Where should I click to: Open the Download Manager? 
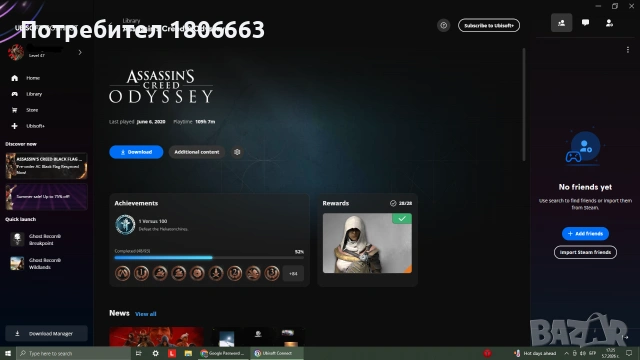[x=47, y=333]
